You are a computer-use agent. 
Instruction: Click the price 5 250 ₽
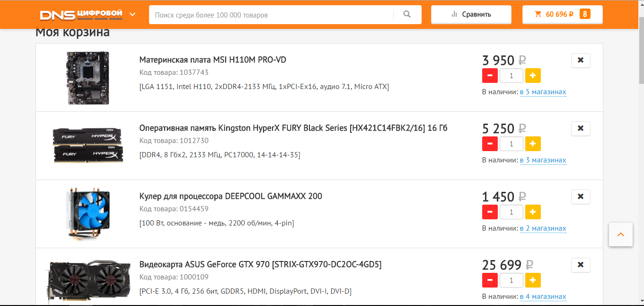(x=504, y=129)
